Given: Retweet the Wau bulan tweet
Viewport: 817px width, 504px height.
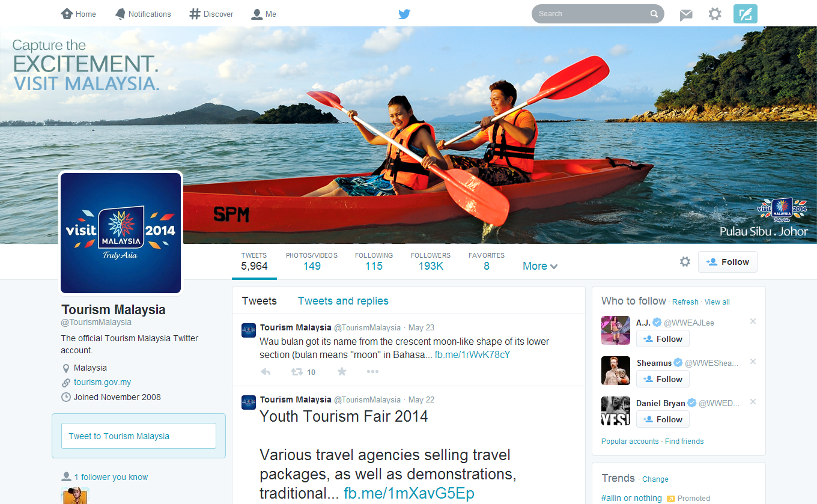Looking at the screenshot, I should point(297,372).
